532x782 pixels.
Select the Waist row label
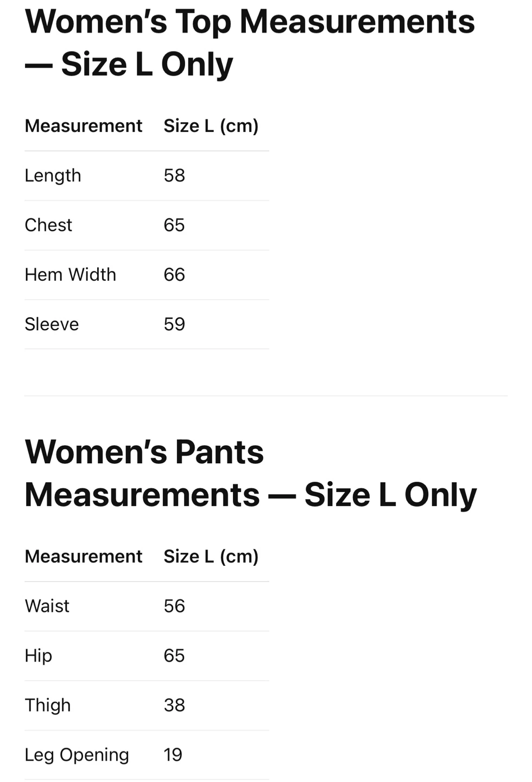pos(47,606)
